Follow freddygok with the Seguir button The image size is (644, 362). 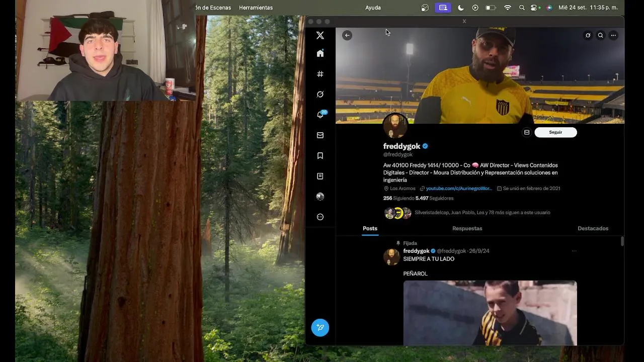pos(555,132)
